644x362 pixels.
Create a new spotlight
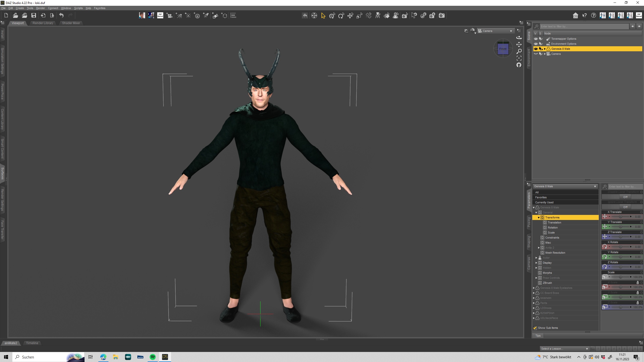click(206, 16)
